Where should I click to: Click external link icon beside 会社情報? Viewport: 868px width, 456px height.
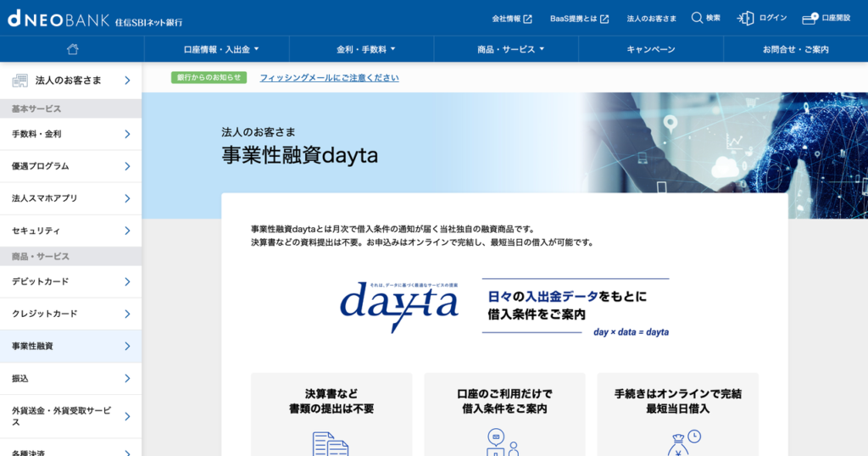527,19
